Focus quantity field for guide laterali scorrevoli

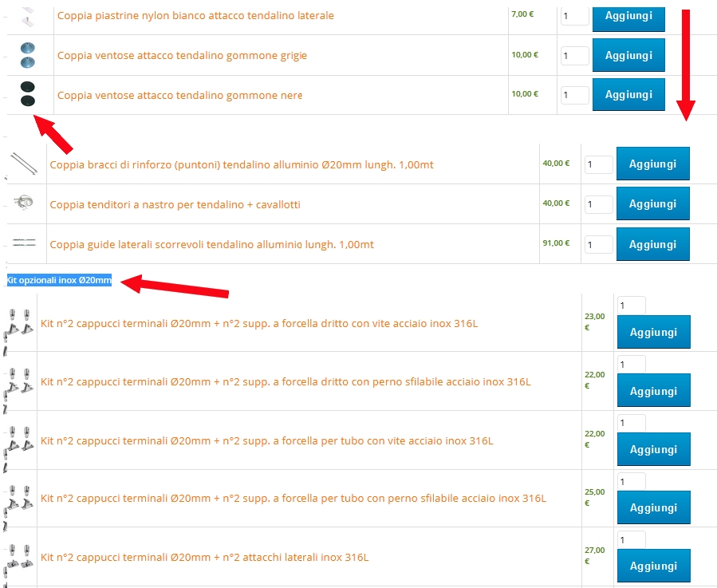point(599,244)
